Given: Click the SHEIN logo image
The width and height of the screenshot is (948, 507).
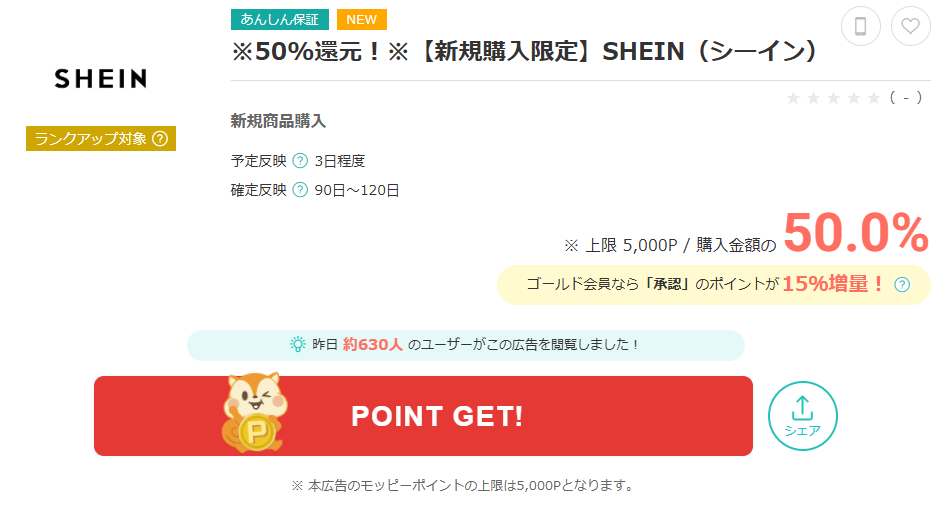Looking at the screenshot, I should (100, 79).
